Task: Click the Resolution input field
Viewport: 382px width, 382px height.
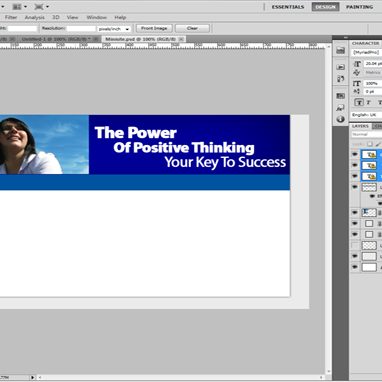Action: coord(81,29)
